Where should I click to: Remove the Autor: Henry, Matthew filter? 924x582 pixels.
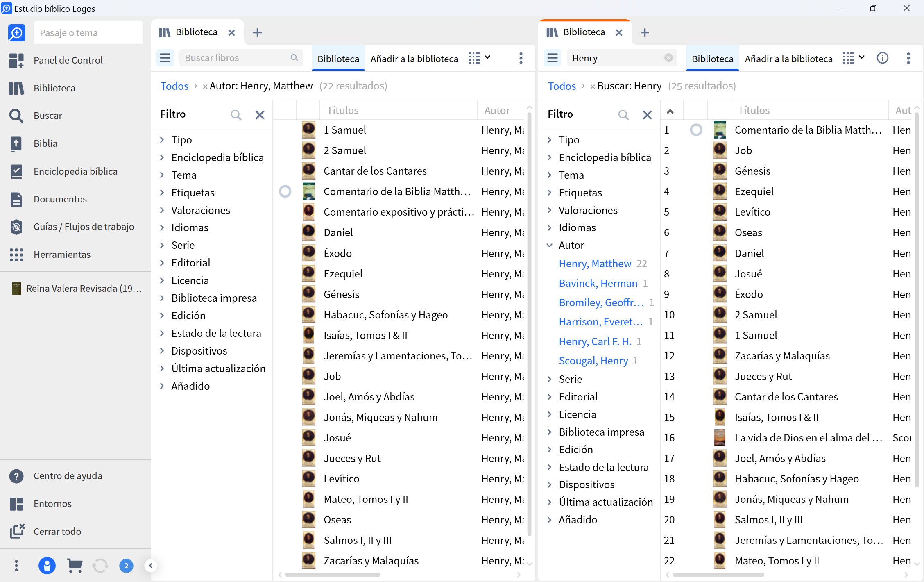pyautogui.click(x=205, y=86)
